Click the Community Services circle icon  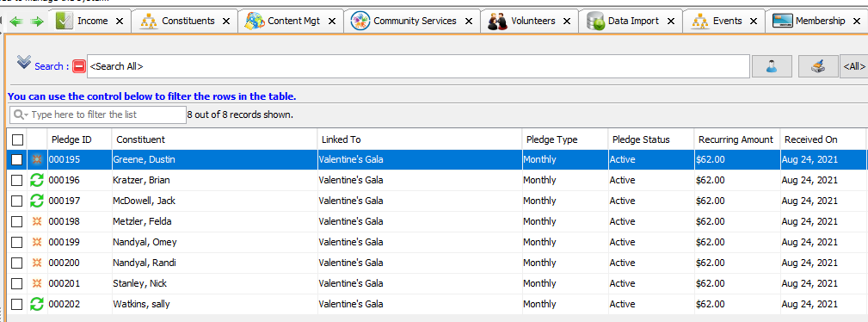tap(360, 21)
